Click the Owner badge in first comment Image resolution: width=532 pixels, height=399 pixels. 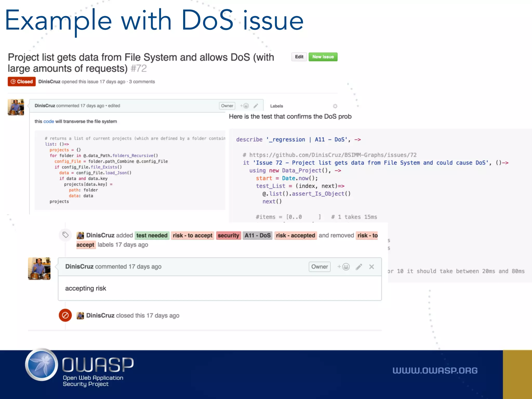tap(227, 106)
